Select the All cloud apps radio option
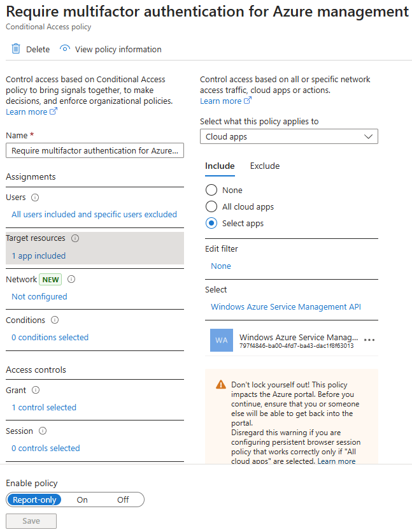Image resolution: width=412 pixels, height=532 pixels. (x=211, y=206)
